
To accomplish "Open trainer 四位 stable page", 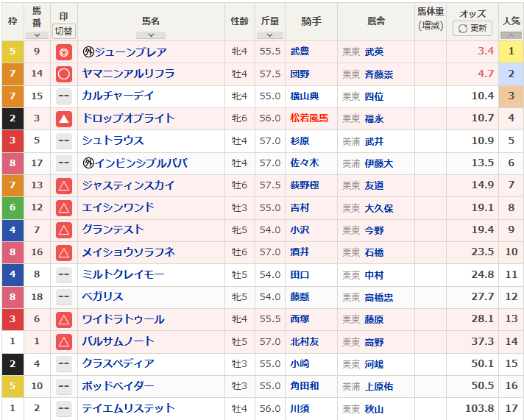I will point(374,96).
